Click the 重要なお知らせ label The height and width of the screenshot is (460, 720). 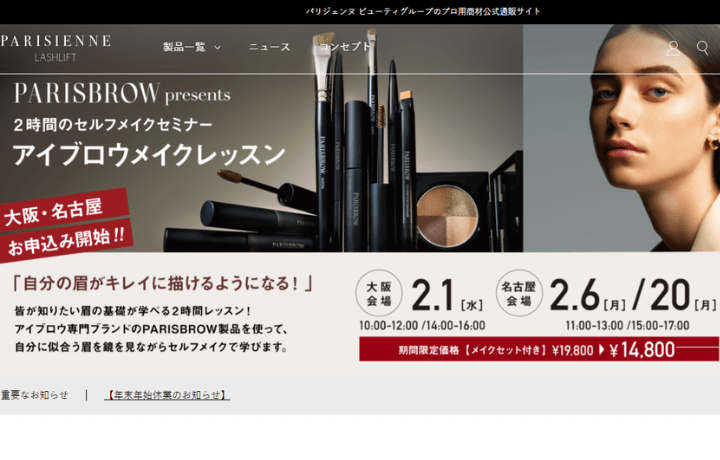click(x=34, y=395)
